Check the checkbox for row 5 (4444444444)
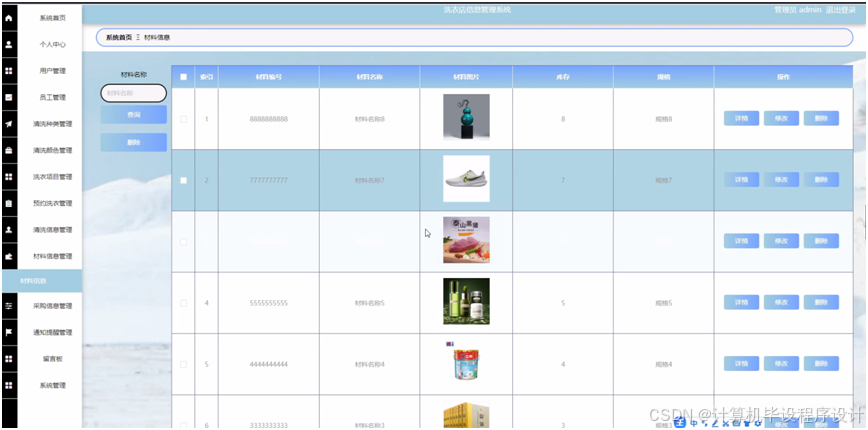This screenshot has width=868, height=430. pos(183,365)
